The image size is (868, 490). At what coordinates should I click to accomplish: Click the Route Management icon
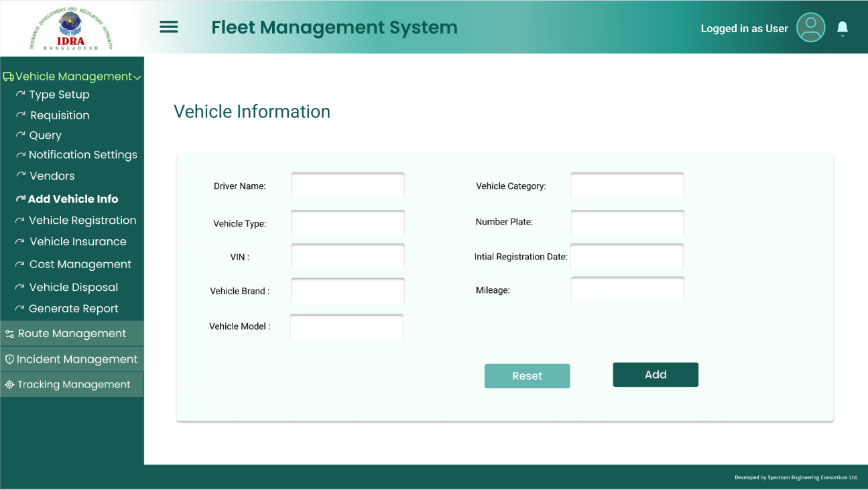pos(9,334)
